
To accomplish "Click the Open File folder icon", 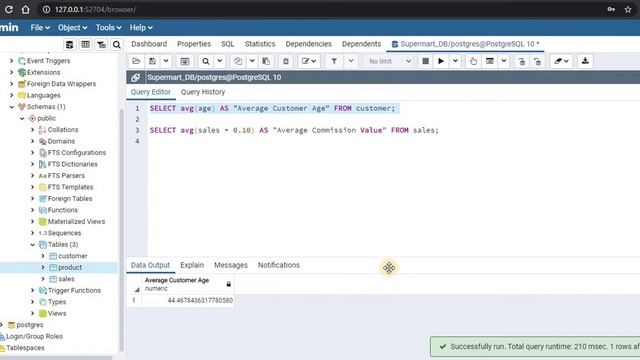I will [x=136, y=61].
